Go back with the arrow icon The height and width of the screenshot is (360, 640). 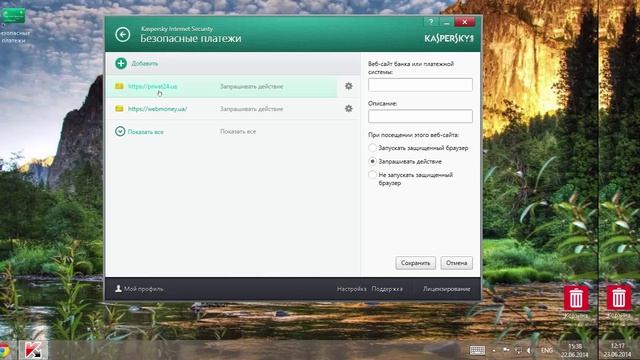[122, 35]
